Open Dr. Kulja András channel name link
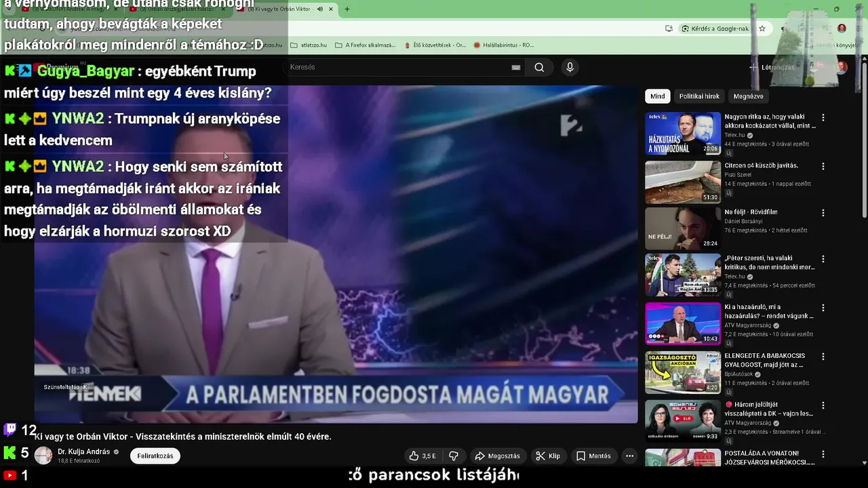This screenshot has width=868, height=488. [83, 452]
